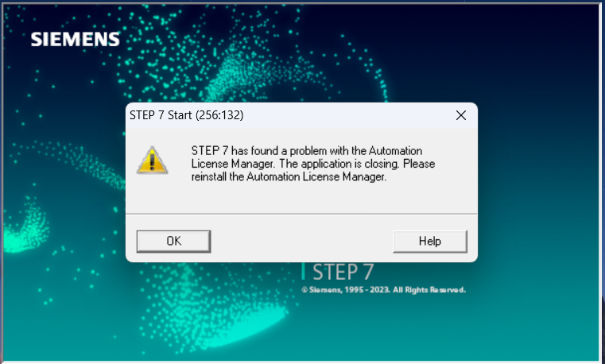Click the SIEMENS logo on splash screen

76,39
